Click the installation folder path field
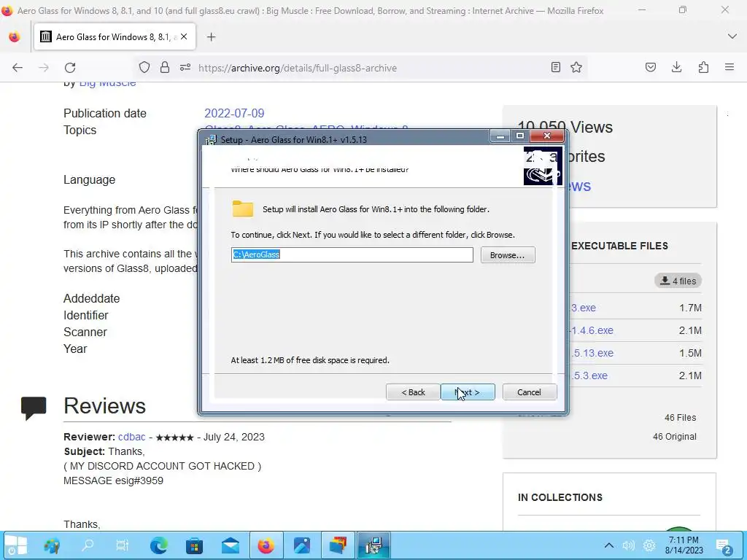Screen dimensions: 747x560 (352, 254)
